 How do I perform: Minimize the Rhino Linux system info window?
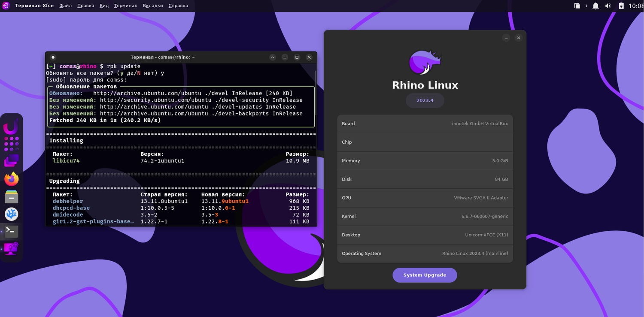[506, 38]
